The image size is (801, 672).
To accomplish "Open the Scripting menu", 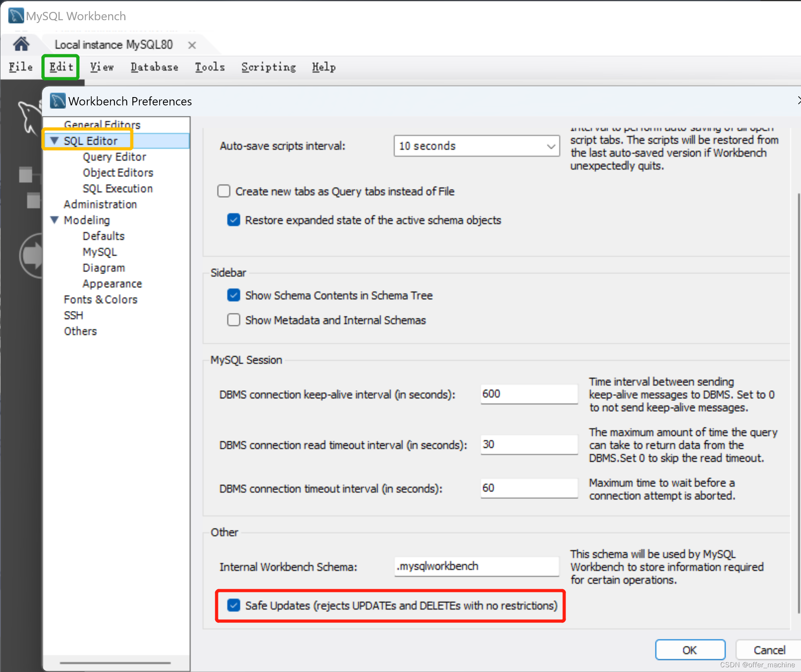I will pos(268,67).
